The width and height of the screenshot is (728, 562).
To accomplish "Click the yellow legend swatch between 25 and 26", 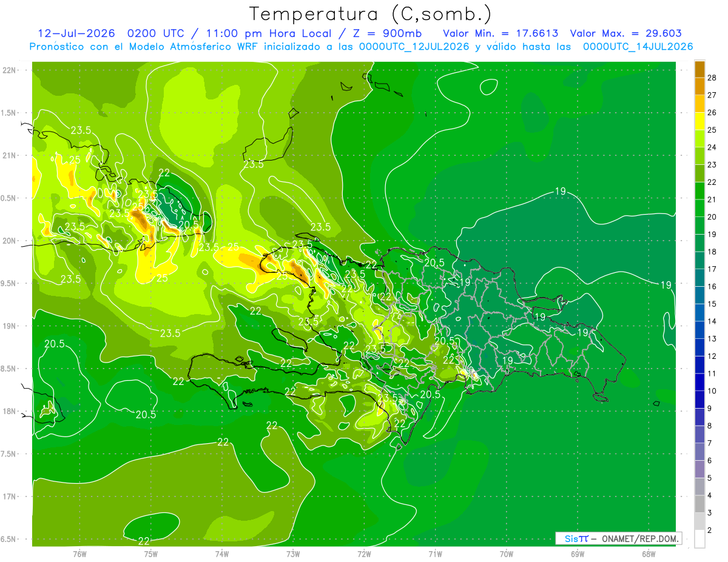I will (x=699, y=121).
